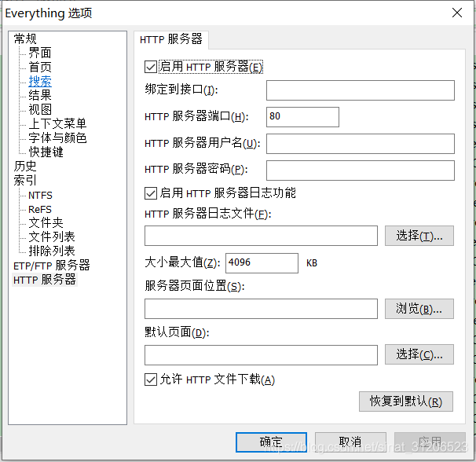Select the HTTP 服务器 tab header

point(171,39)
